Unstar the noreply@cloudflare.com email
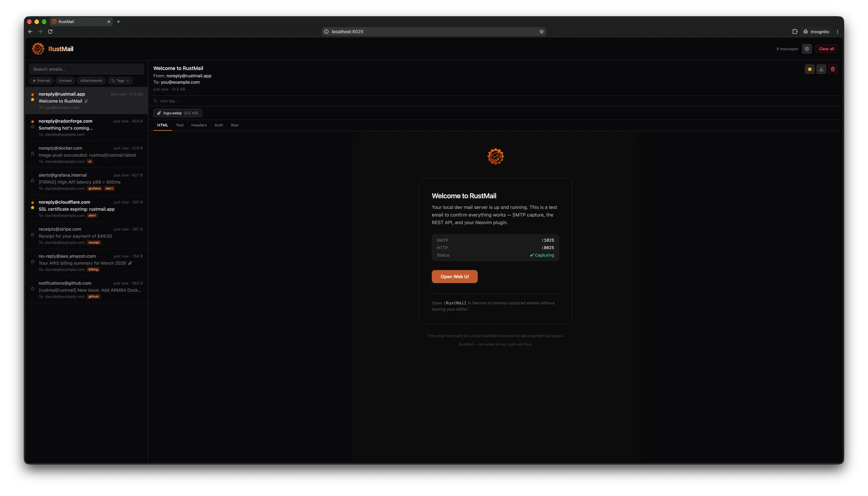 32,208
